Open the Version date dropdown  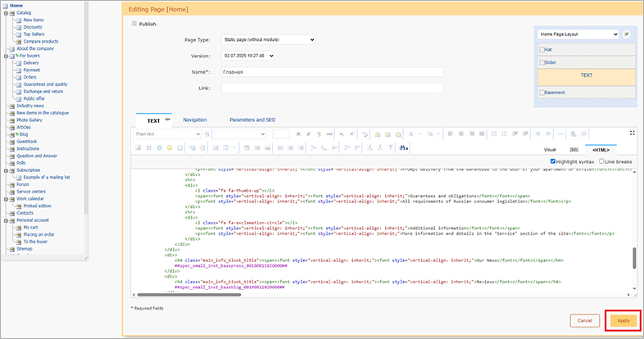(248, 56)
